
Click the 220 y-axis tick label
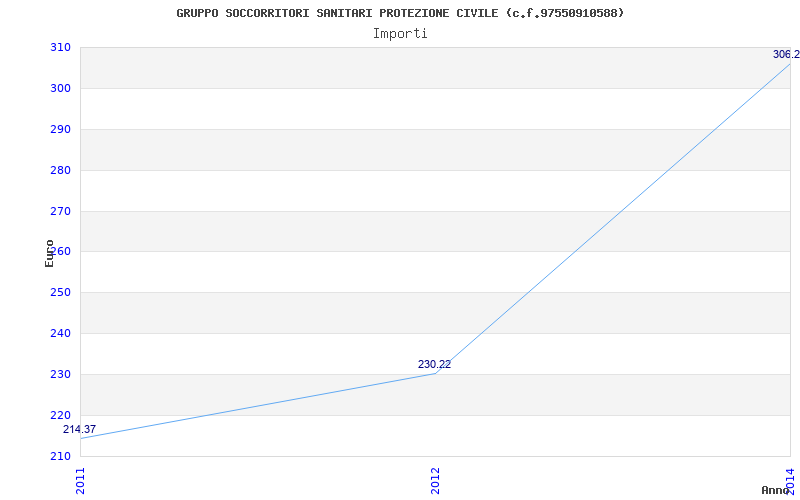click(x=60, y=415)
